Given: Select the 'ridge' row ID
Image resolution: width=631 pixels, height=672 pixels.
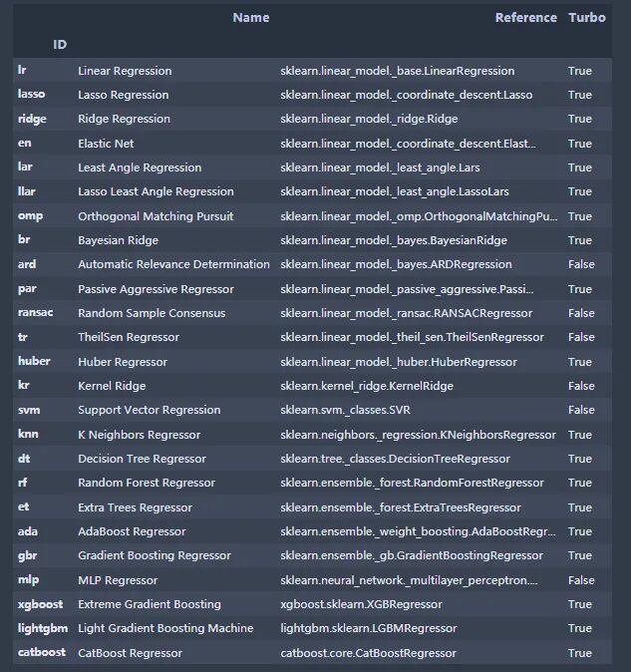Looking at the screenshot, I should point(32,119).
